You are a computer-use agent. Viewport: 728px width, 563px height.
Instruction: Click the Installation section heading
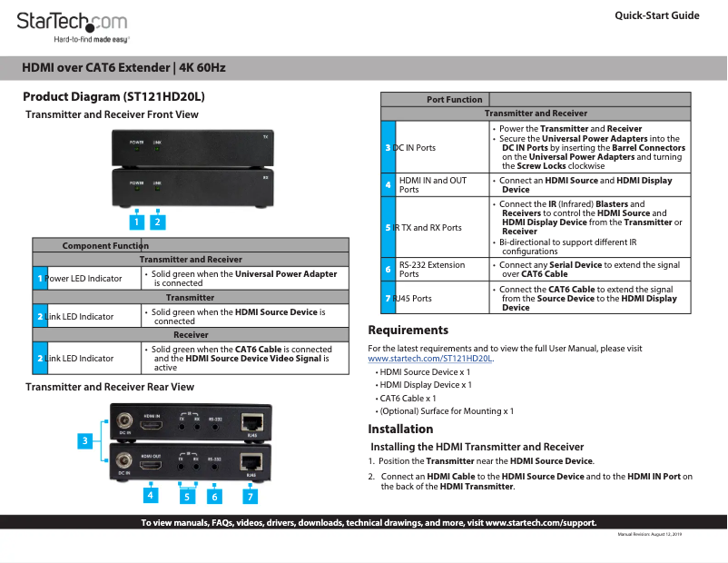tap(398, 429)
